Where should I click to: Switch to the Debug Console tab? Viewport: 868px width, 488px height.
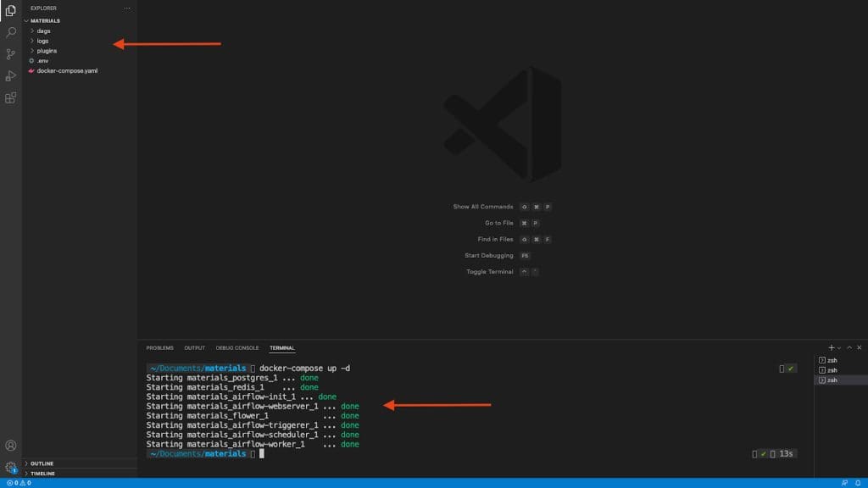click(x=237, y=348)
